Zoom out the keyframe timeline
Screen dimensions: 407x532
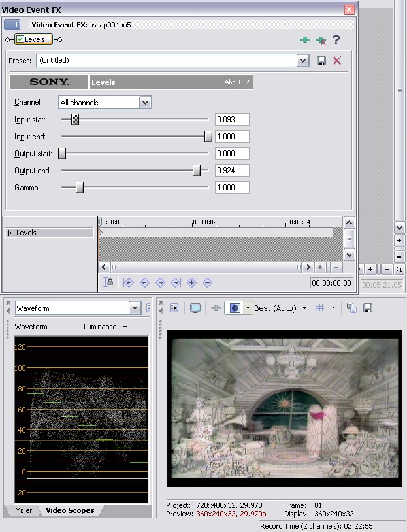pyautogui.click(x=336, y=267)
